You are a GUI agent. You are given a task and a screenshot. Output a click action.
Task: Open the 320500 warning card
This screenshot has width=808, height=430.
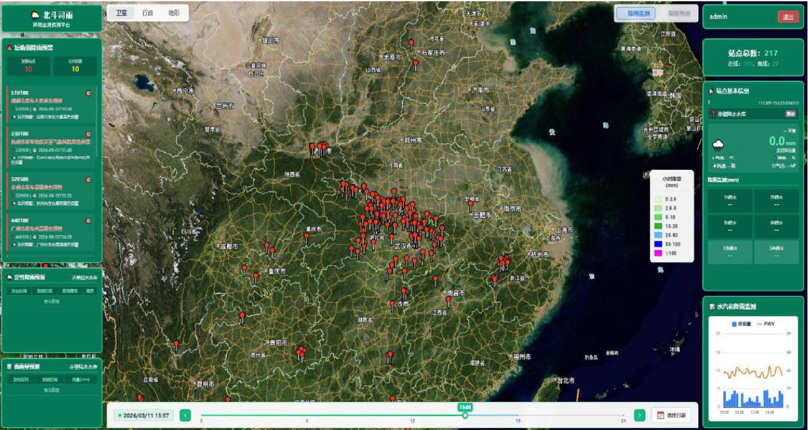(50, 191)
